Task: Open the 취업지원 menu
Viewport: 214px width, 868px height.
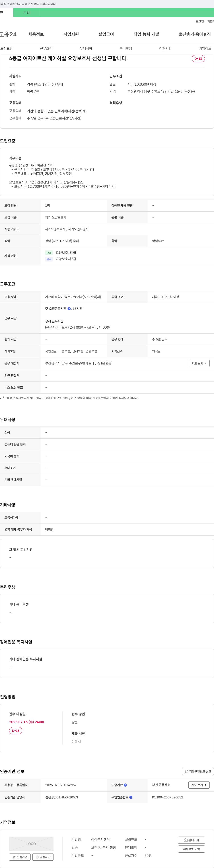Action: click(x=71, y=34)
